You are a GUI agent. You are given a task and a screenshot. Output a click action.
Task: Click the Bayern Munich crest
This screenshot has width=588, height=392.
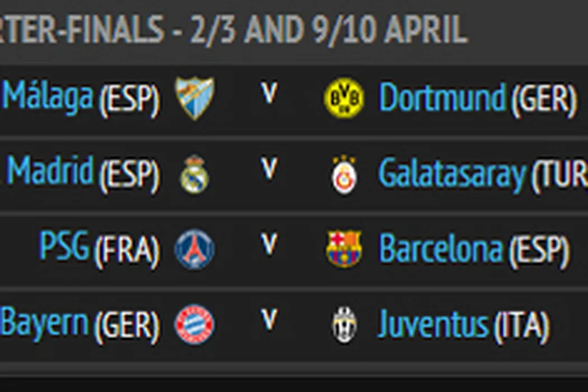point(194,324)
